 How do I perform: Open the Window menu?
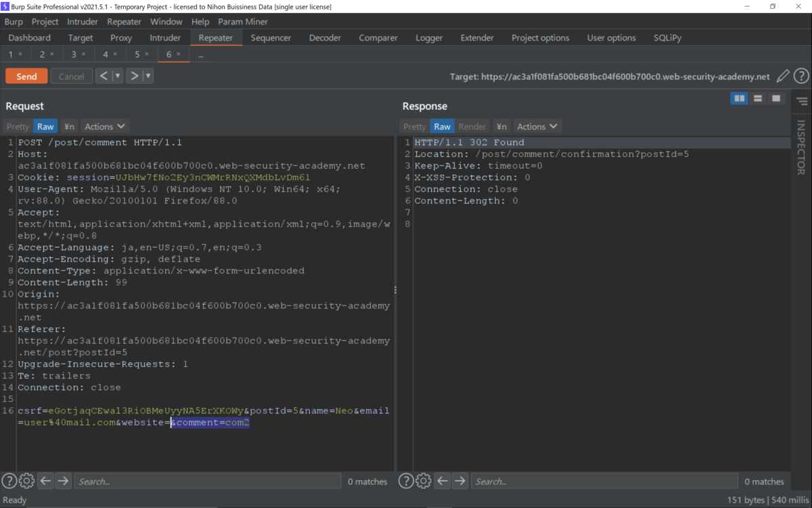[166, 22]
